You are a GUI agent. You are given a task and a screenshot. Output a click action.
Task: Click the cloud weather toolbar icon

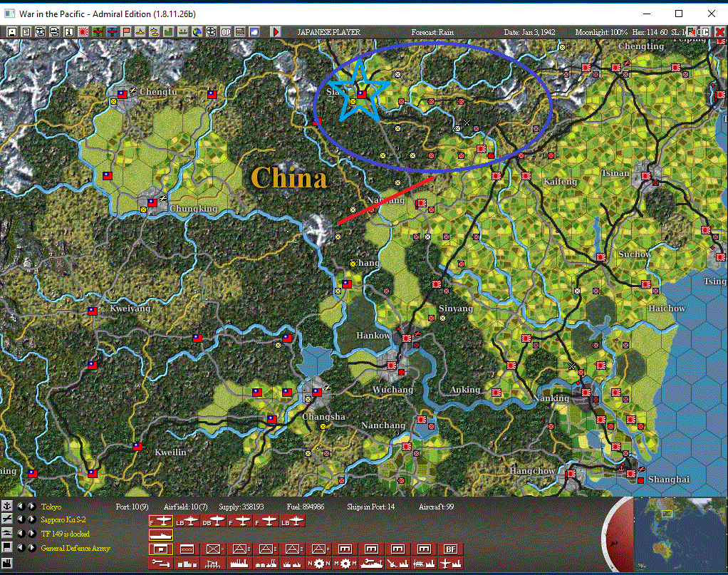[x=254, y=32]
